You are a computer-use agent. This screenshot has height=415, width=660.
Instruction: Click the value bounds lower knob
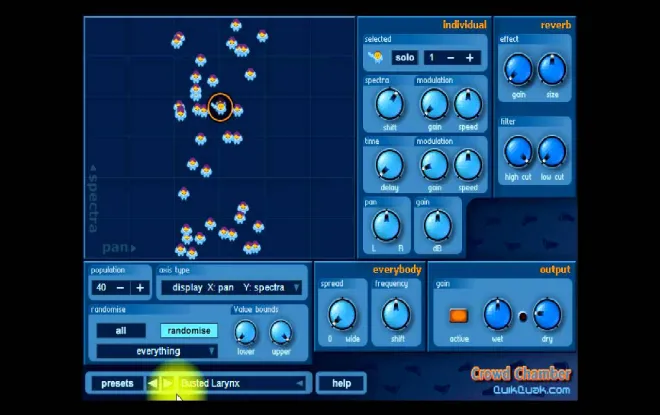click(x=245, y=333)
